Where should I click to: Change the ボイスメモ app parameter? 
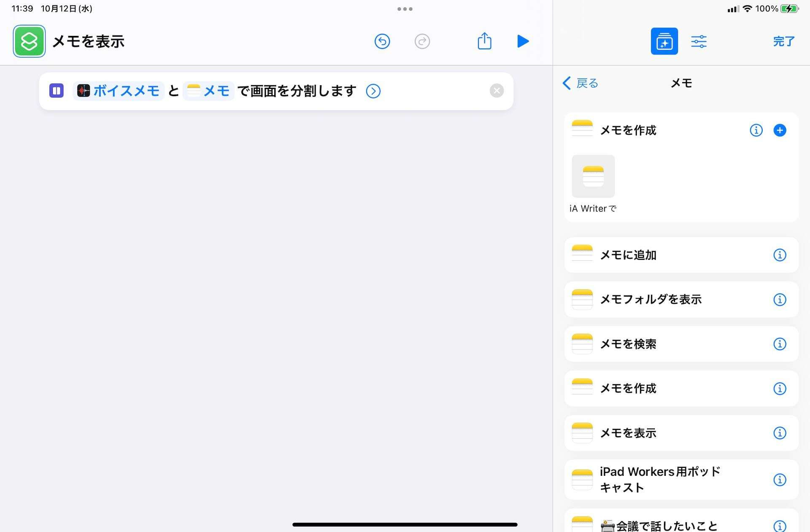119,91
